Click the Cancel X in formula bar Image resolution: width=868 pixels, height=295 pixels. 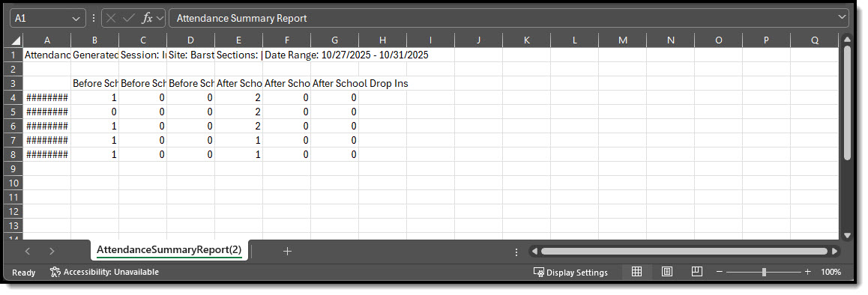point(111,18)
